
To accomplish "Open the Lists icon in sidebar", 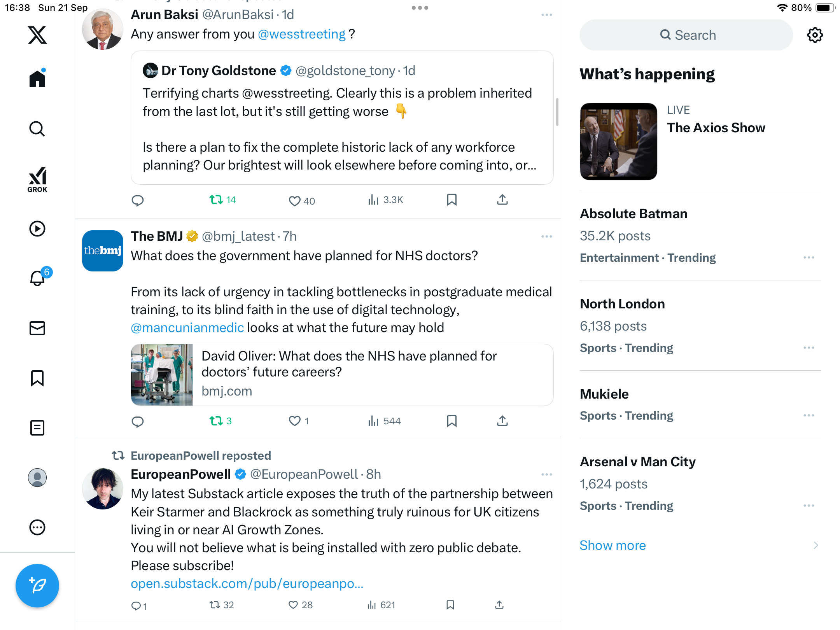I will (37, 428).
